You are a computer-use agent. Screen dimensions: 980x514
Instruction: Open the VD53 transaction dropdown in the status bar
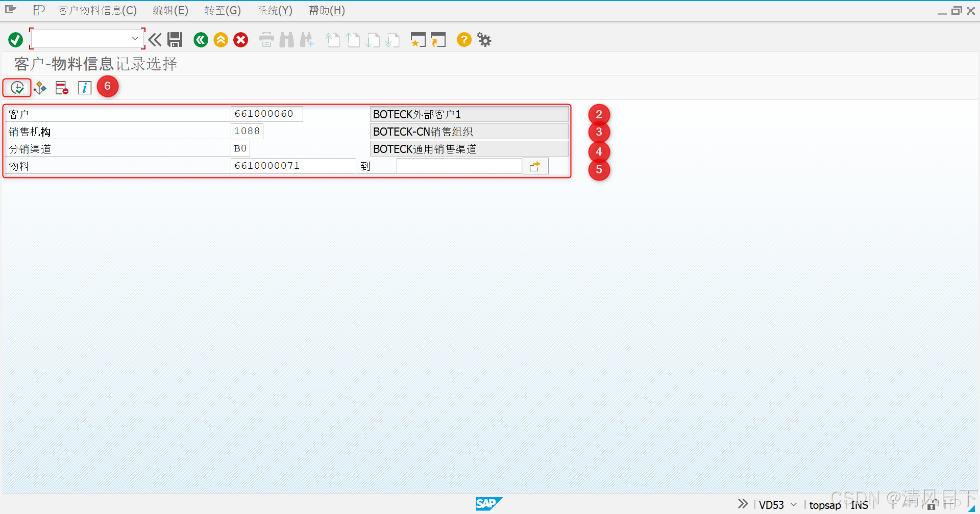coord(793,504)
